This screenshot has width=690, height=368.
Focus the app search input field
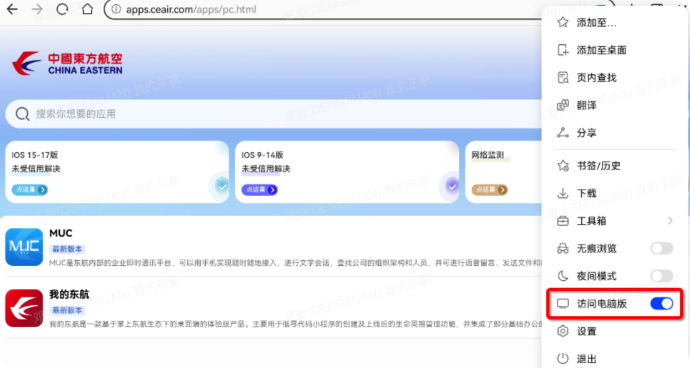point(273,114)
